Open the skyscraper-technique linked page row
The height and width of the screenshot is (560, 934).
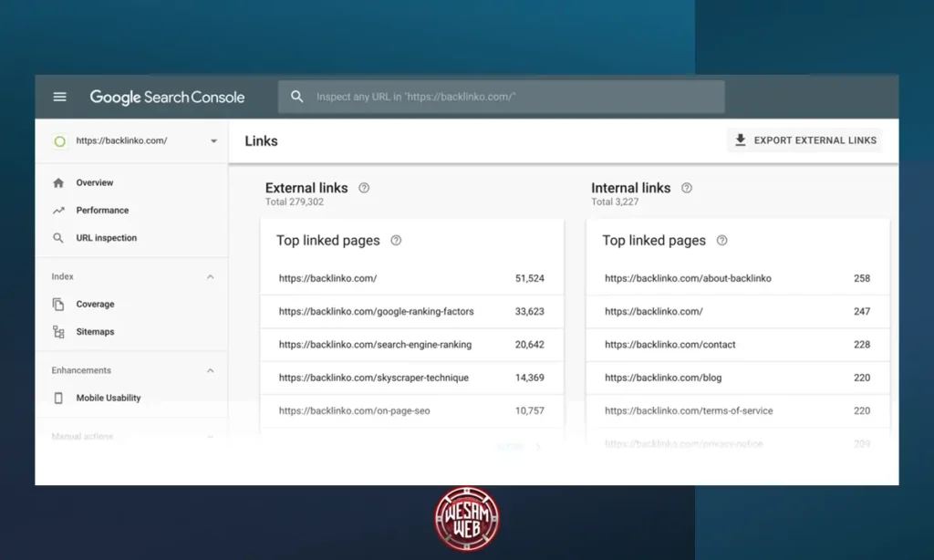(x=374, y=378)
